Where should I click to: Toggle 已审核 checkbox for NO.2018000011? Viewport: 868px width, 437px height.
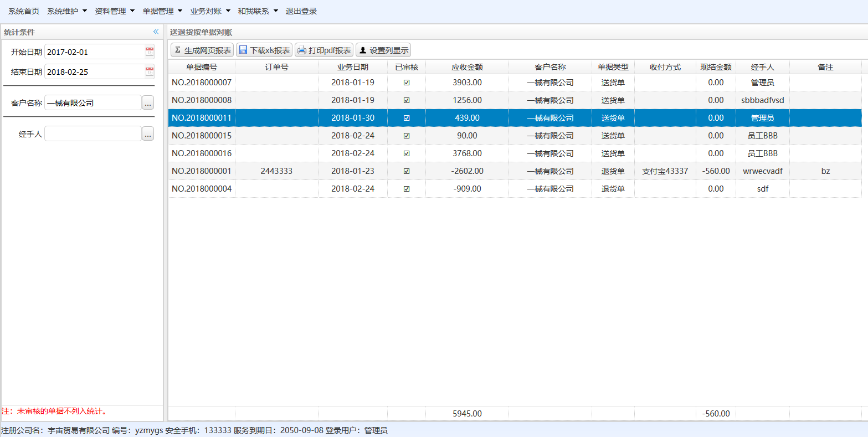407,118
